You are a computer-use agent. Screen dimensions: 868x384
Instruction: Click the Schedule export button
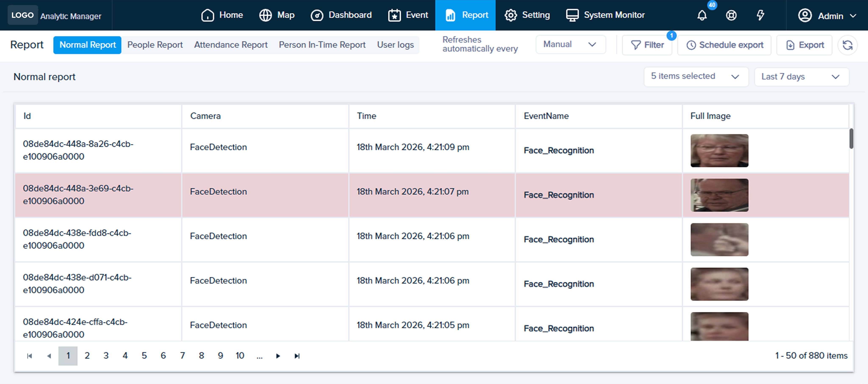724,45
